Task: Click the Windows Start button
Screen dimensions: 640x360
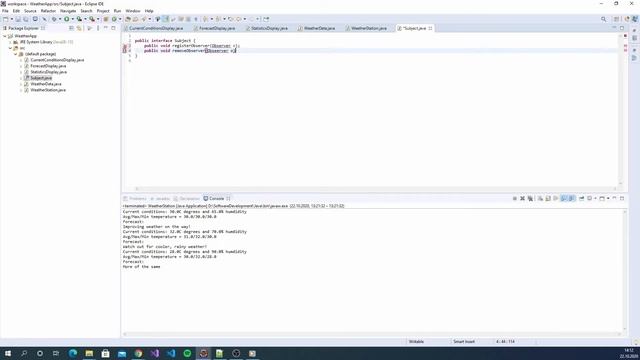Action: [7, 353]
